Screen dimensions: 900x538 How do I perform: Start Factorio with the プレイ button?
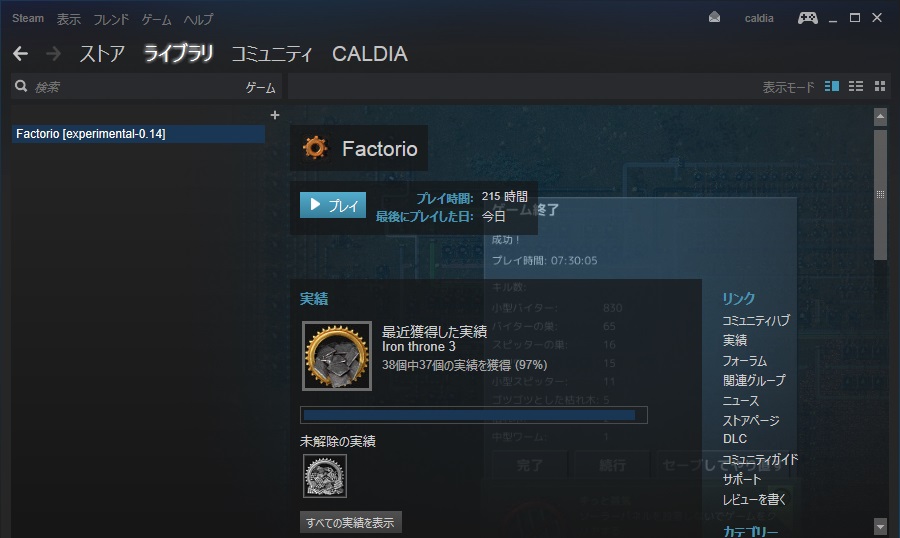[x=333, y=205]
